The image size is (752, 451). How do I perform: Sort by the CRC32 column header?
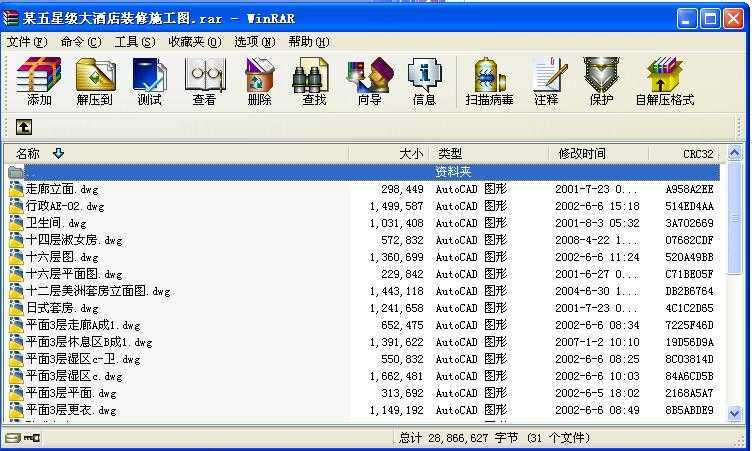tap(684, 154)
